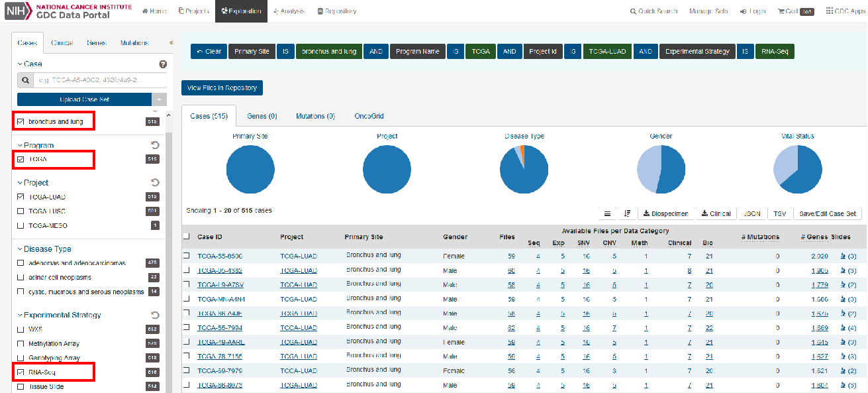Screen dimensions: 868x393
Task: Open the Save/Edit Case Set dropdown
Action: pyautogui.click(x=828, y=213)
